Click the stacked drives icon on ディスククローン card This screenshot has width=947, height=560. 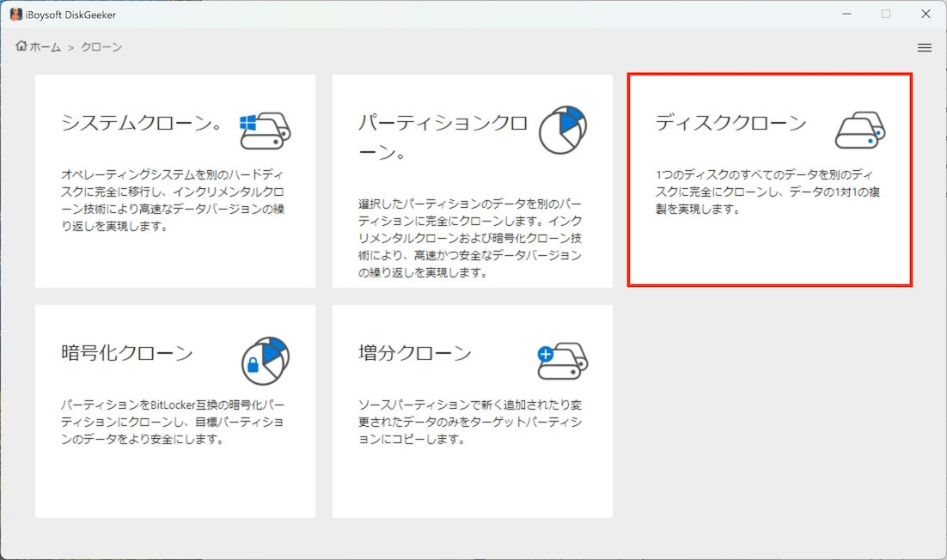tap(860, 130)
